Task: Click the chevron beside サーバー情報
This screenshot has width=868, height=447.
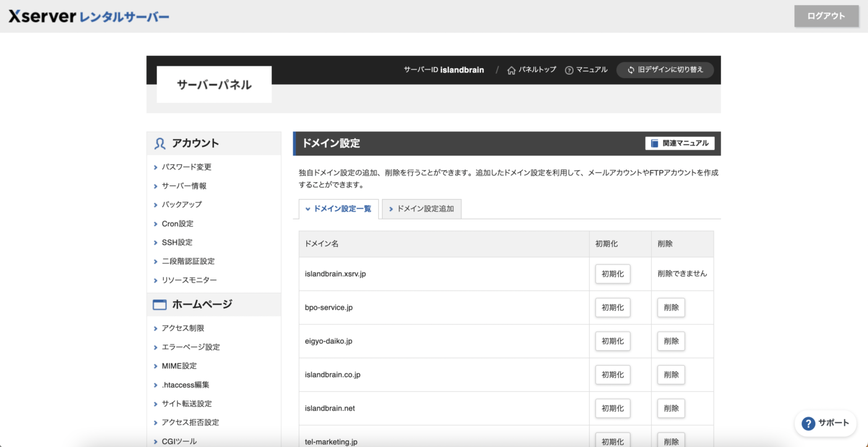Action: coord(156,186)
